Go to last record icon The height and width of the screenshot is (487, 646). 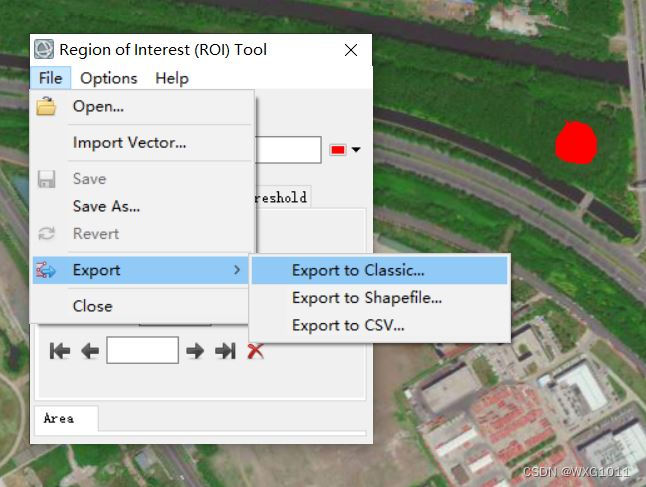click(225, 351)
